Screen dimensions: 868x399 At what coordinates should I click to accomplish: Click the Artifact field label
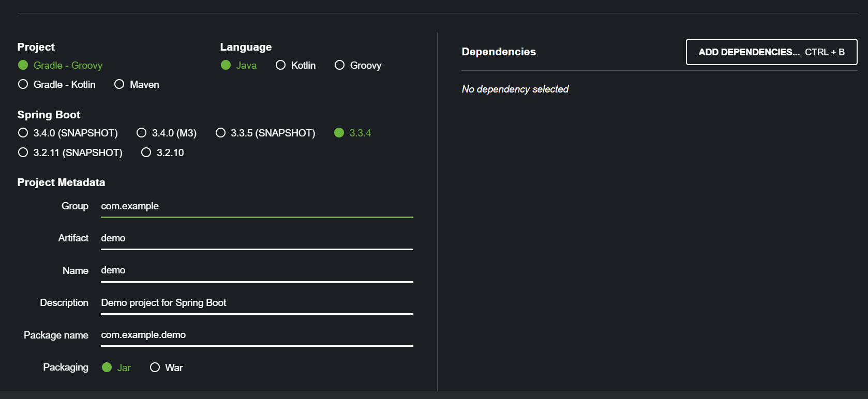click(73, 238)
